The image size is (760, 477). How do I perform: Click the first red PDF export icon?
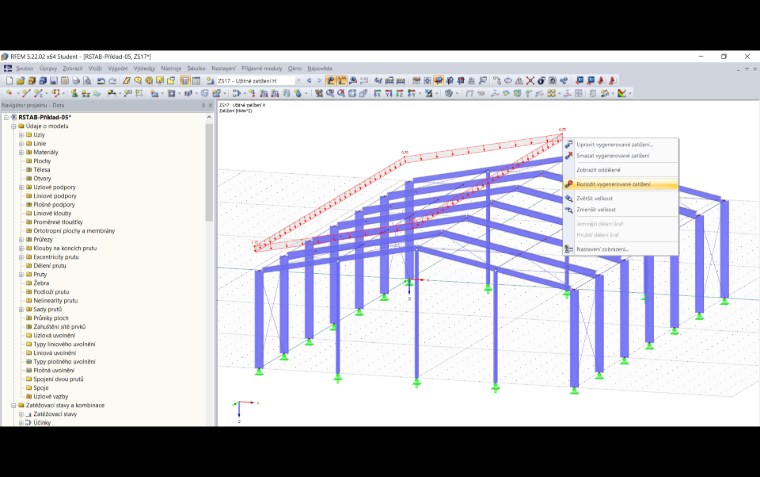coord(601,80)
